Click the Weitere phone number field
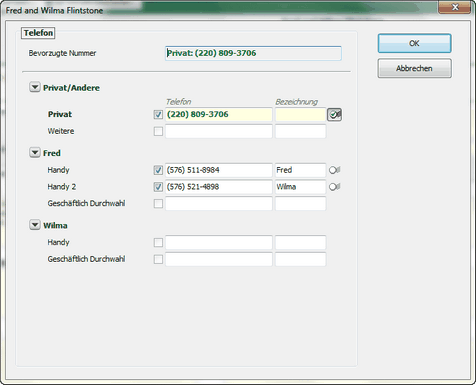The height and width of the screenshot is (385, 476). [x=219, y=131]
